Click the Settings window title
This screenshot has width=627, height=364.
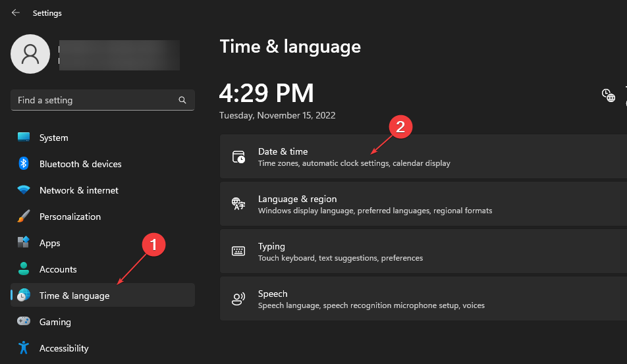pos(47,13)
